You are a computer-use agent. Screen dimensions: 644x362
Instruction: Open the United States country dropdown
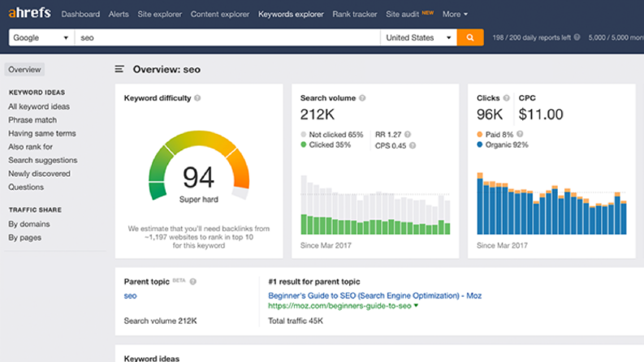[418, 37]
